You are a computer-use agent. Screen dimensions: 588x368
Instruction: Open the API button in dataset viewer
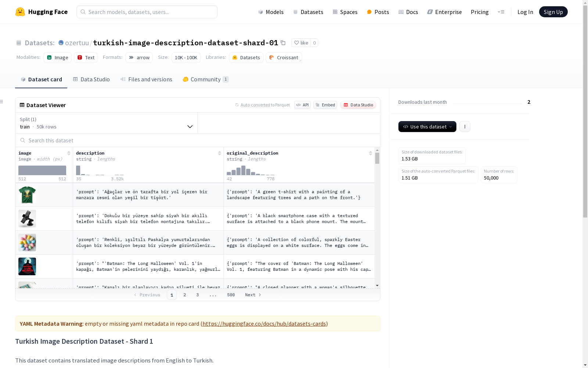[x=302, y=105]
